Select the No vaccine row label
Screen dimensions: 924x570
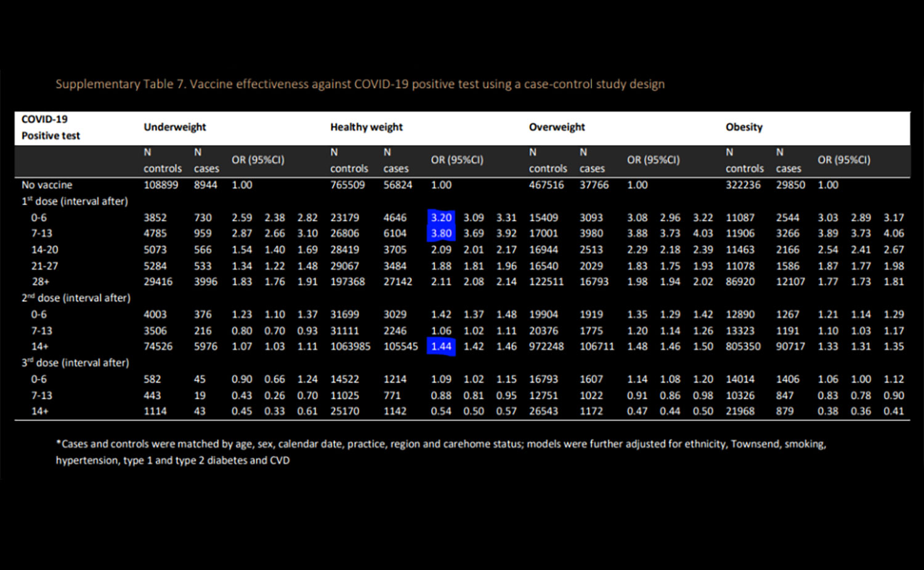point(47,185)
